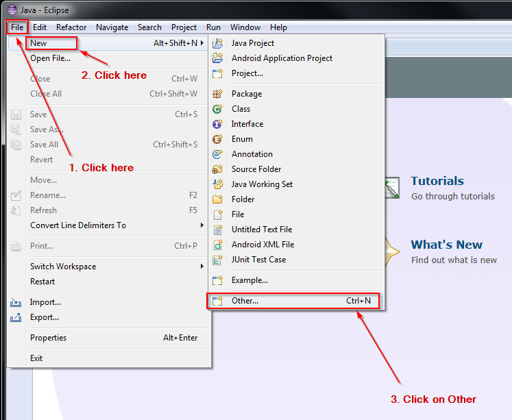Click the What's New star icon
The height and width of the screenshot is (420, 512).
click(x=393, y=251)
